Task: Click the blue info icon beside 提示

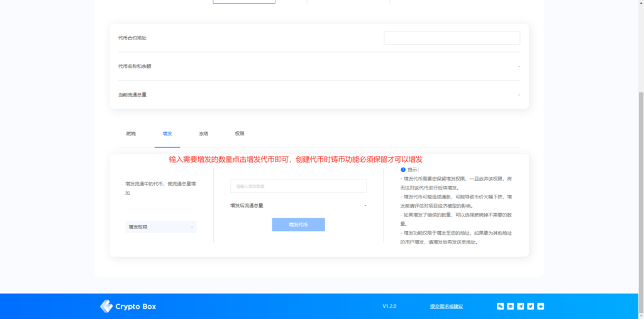Action: 403,170
